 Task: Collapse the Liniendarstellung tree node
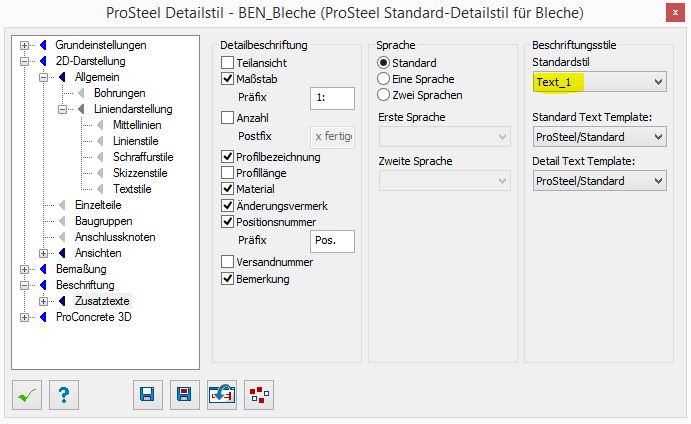[62, 109]
